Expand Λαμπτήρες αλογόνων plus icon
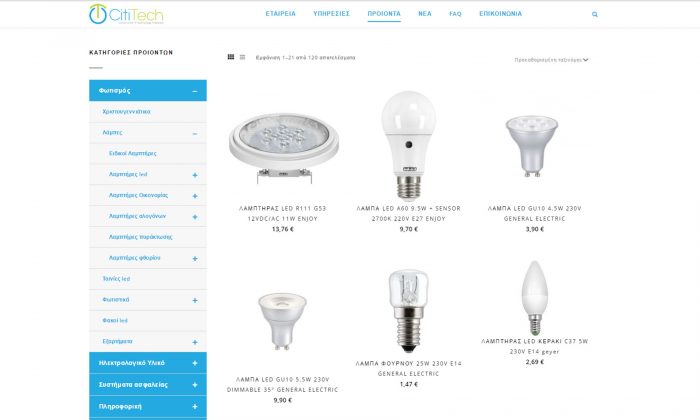 pos(195,217)
